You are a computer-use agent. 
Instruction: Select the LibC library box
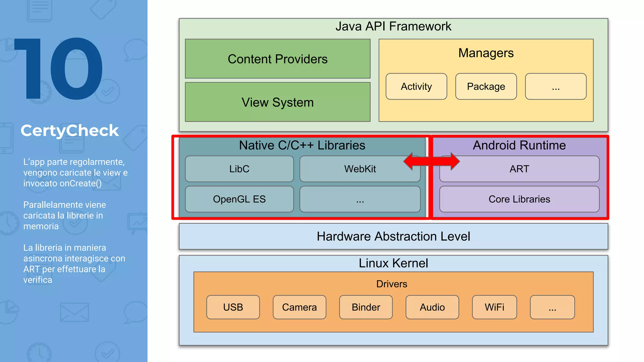pyautogui.click(x=239, y=169)
